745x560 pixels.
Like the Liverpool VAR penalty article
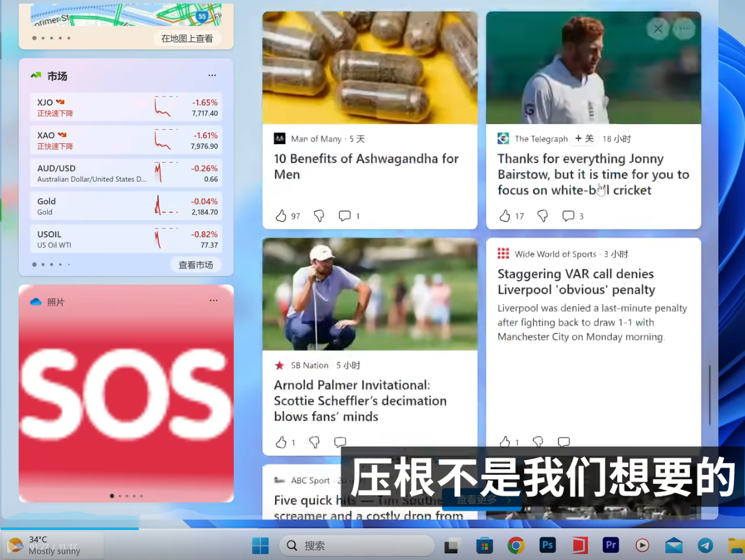coord(504,442)
